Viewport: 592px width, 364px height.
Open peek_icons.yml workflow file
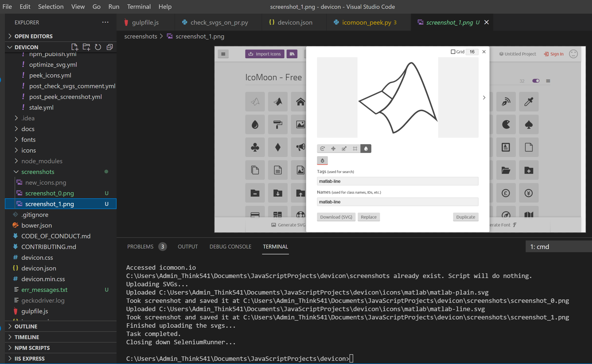[61, 75]
